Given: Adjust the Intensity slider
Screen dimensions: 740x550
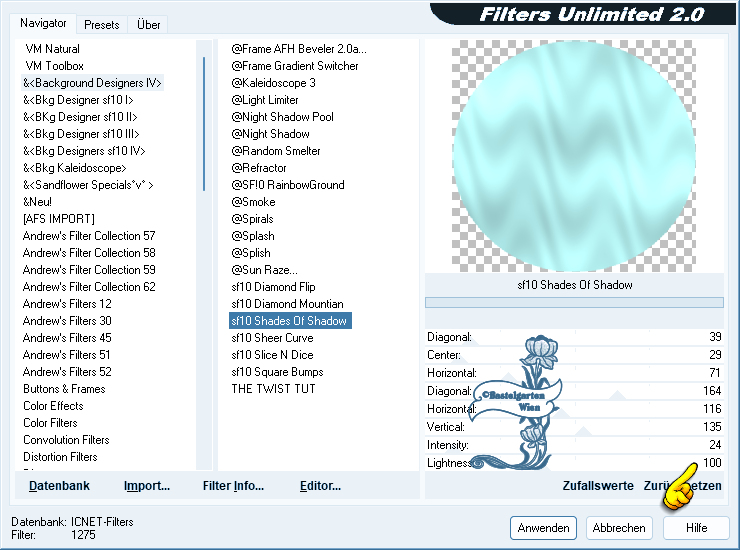Looking at the screenshot, I should (574, 445).
